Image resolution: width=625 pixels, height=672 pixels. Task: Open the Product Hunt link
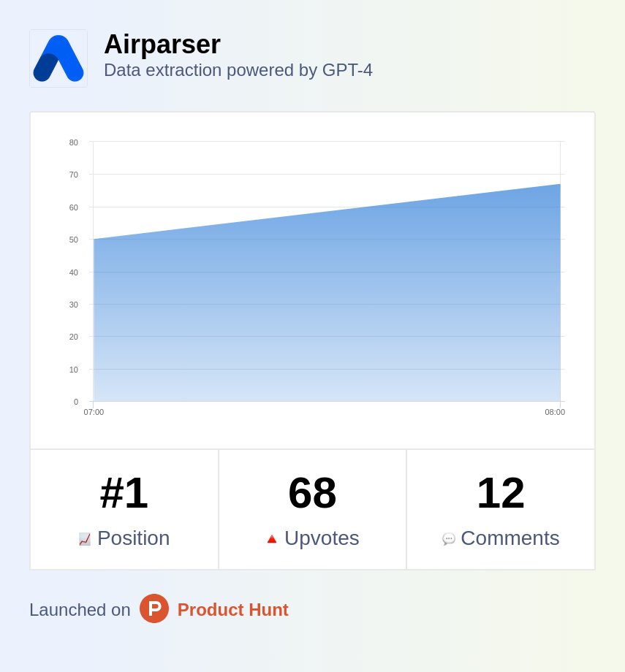pyautogui.click(x=232, y=610)
